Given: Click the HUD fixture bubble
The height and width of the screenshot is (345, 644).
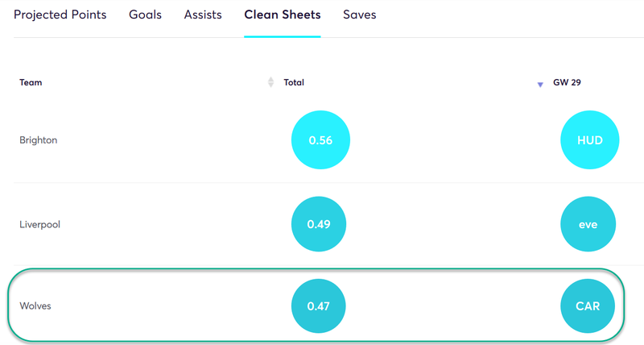Looking at the screenshot, I should 590,139.
